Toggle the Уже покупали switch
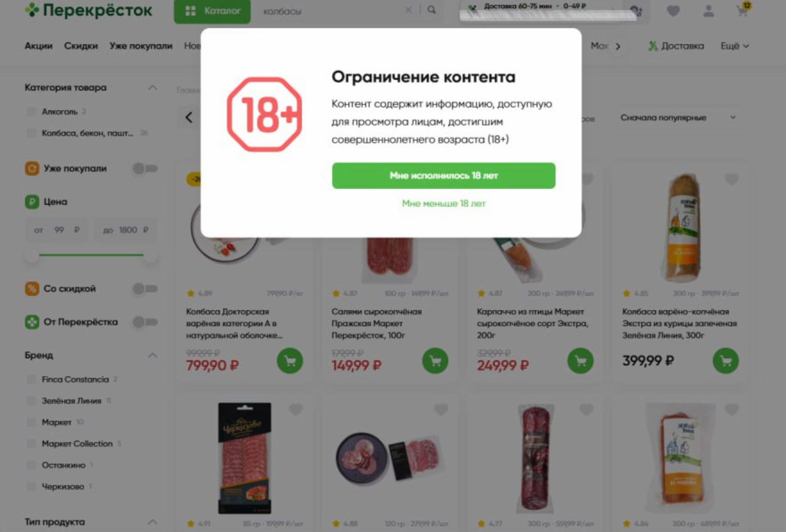Image resolution: width=786 pixels, height=532 pixels. pyautogui.click(x=145, y=168)
